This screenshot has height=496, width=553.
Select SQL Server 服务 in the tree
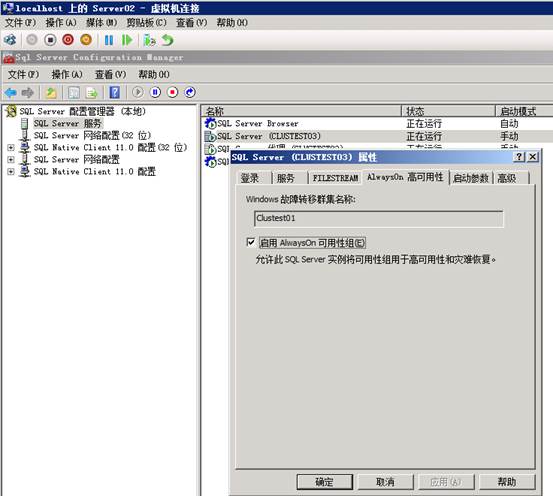(68, 123)
